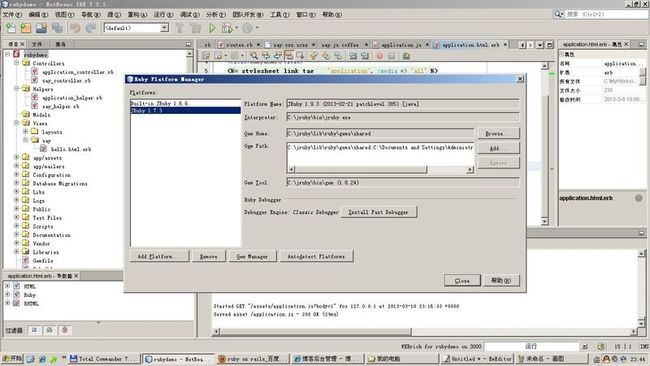Viewport: 650px width, 366px height.
Task: Click the Clean and Build icon
Action: [195, 28]
